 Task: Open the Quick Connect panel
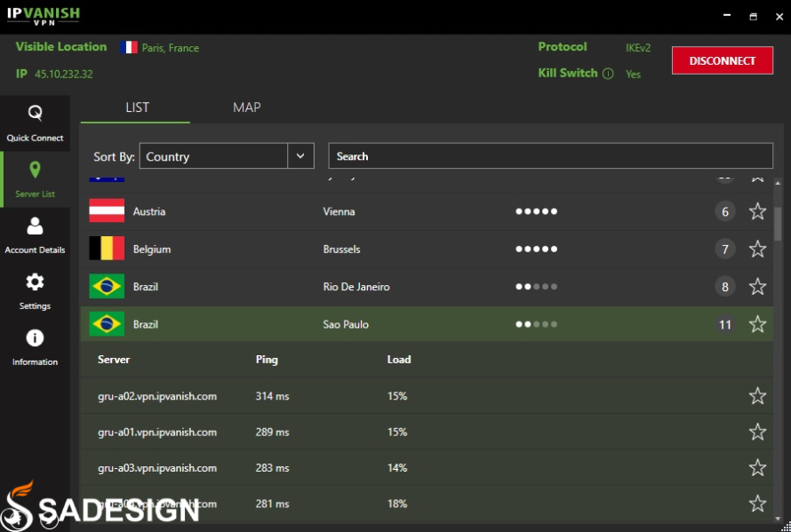(x=35, y=123)
